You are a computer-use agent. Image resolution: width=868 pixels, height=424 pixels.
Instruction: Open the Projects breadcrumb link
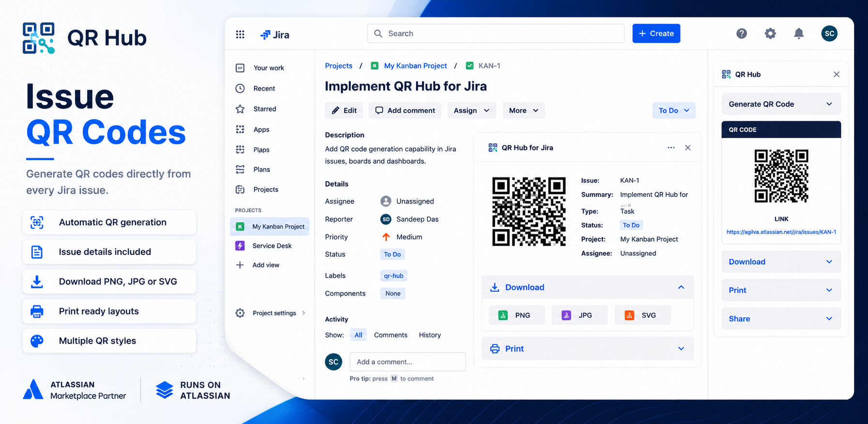click(x=339, y=66)
